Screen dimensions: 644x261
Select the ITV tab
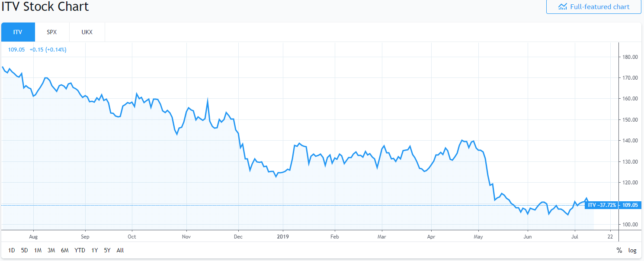click(18, 32)
